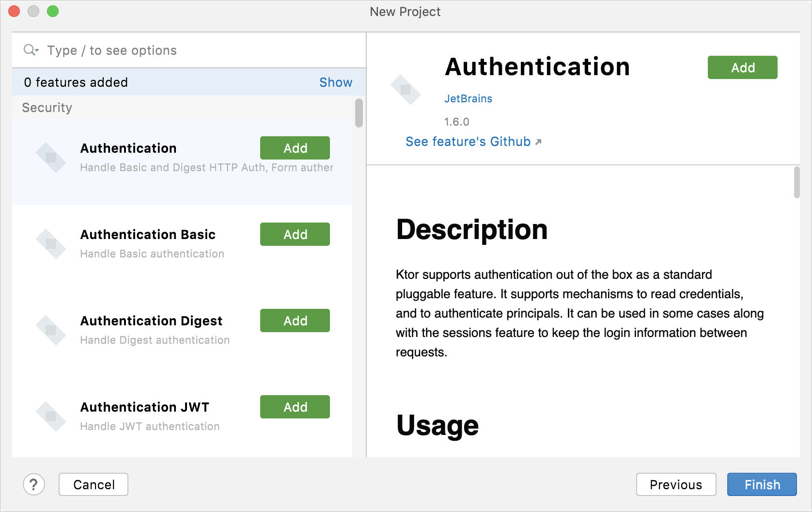Click the Authentication Digest feature icon
This screenshot has height=512, width=812.
pos(51,329)
